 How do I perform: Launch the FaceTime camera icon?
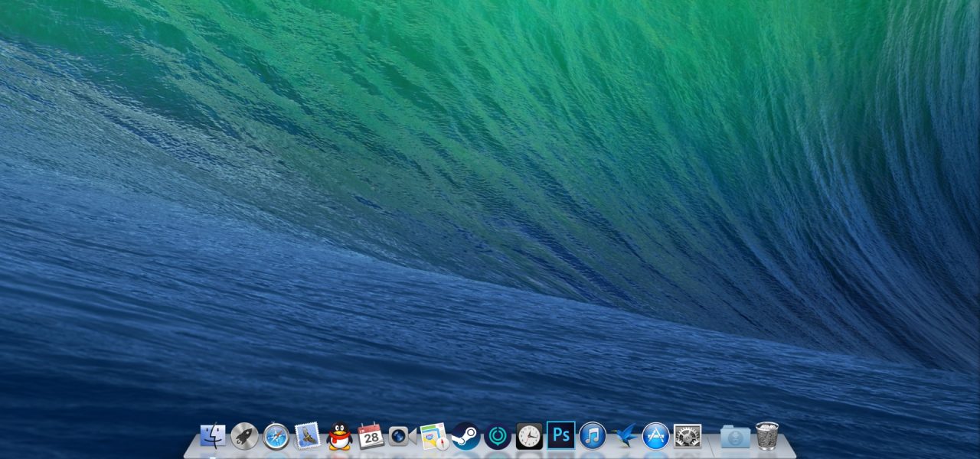click(x=402, y=436)
